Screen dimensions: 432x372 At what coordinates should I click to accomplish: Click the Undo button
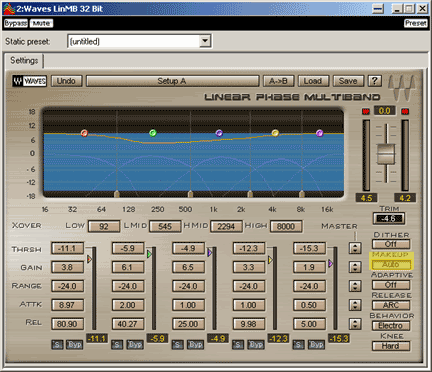(66, 81)
